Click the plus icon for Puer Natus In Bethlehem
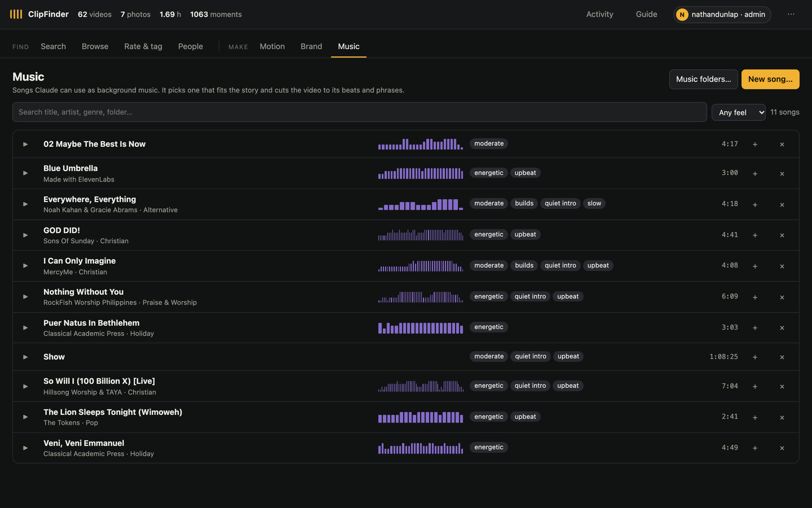The width and height of the screenshot is (812, 508). [x=755, y=328]
